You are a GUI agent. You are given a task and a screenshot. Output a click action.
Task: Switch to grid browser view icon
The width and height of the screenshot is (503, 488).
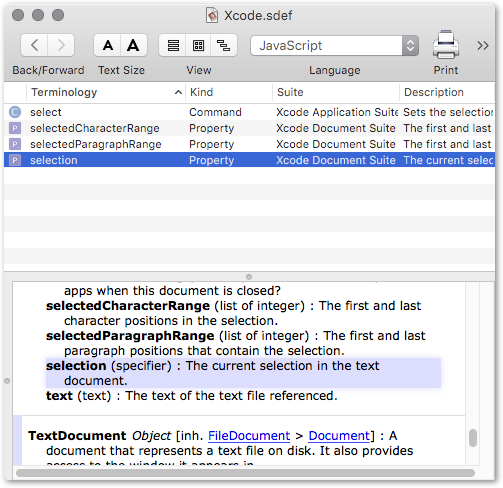point(198,45)
